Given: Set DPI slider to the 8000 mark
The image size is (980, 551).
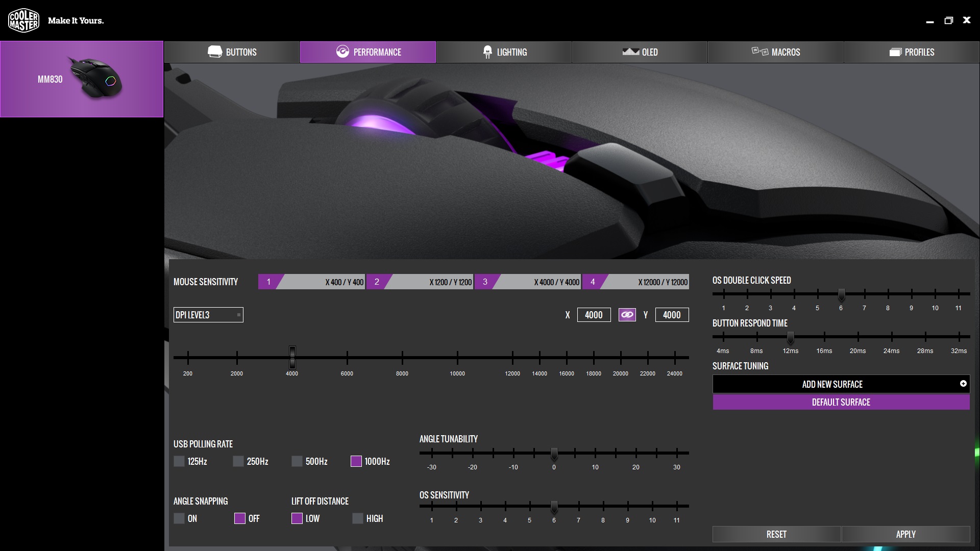Looking at the screenshot, I should [402, 357].
